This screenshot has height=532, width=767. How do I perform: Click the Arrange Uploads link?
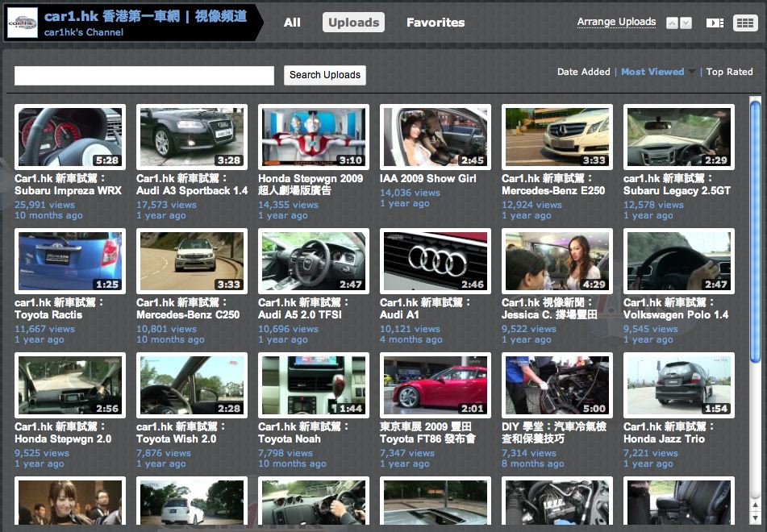tap(616, 22)
